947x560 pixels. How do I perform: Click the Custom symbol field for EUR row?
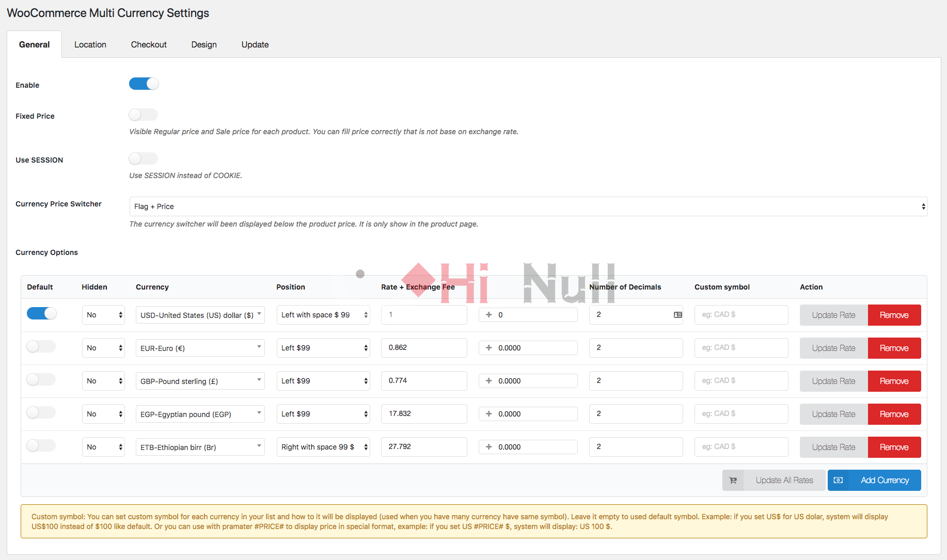(741, 348)
